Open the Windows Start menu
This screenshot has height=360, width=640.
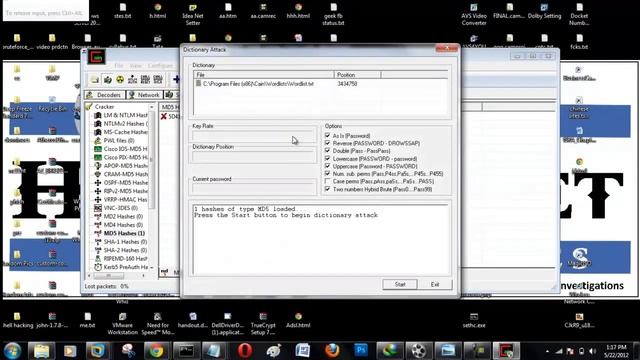[12, 351]
